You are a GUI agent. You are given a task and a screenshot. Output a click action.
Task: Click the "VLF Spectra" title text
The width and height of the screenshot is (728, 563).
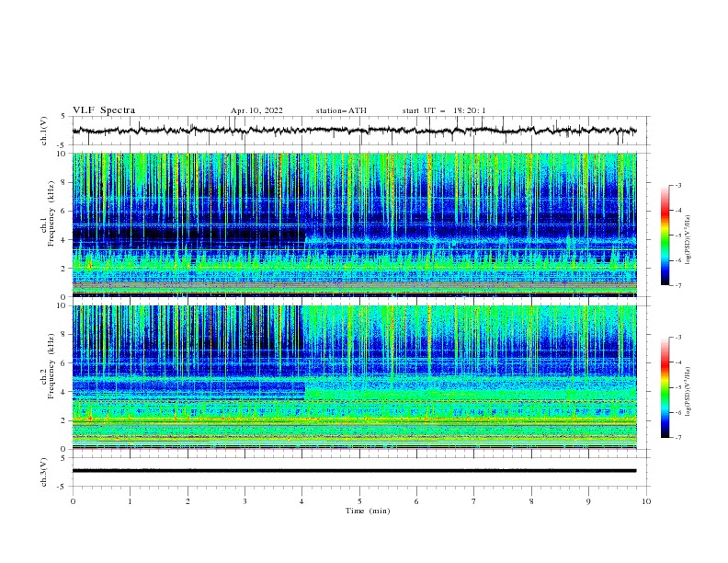[x=104, y=110]
